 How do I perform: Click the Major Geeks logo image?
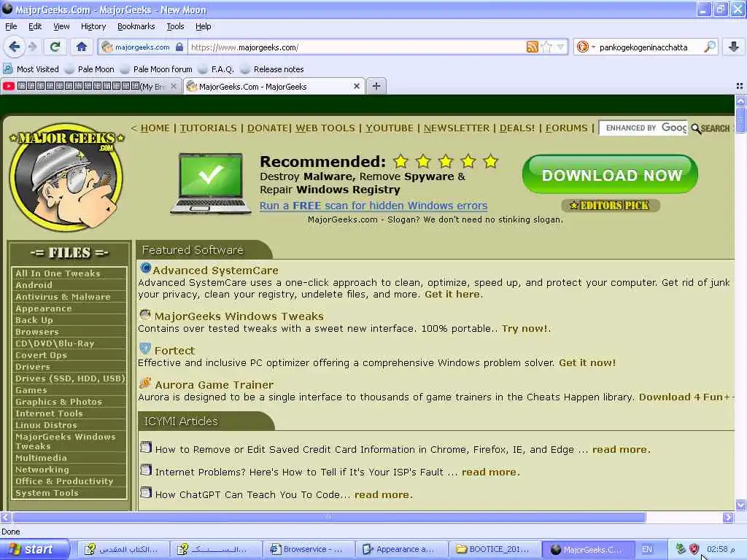click(66, 178)
